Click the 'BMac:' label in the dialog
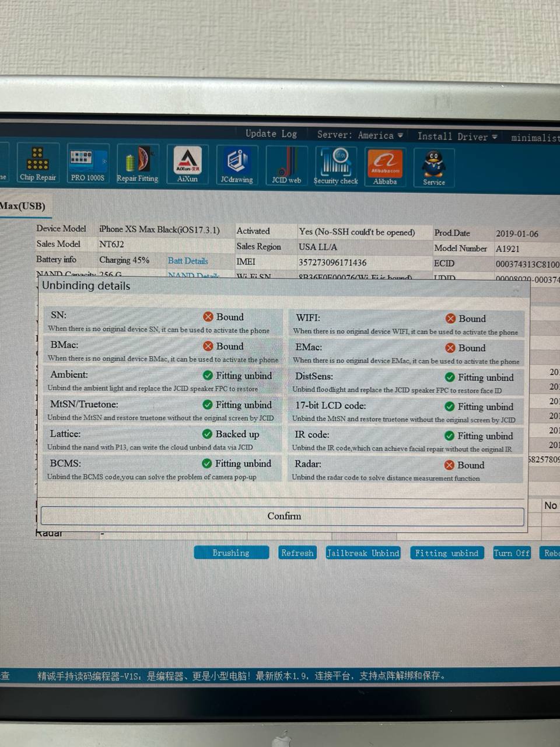This screenshot has width=560, height=747. coord(64,345)
